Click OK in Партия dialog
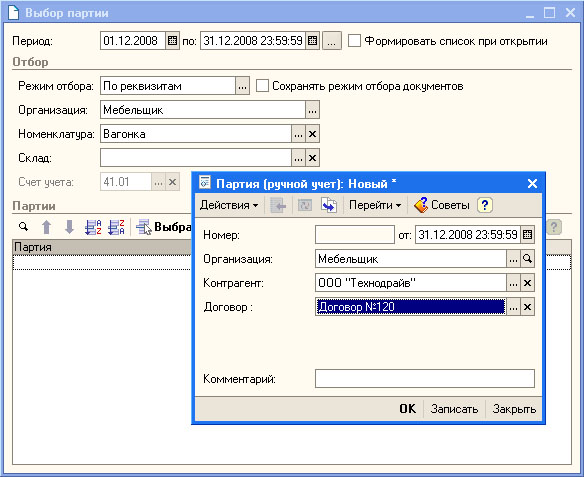This screenshot has width=584, height=477. click(x=407, y=409)
